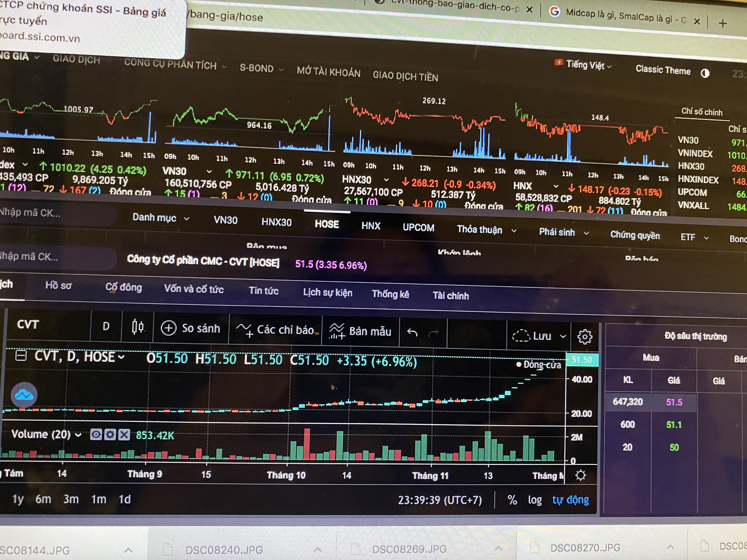This screenshot has width=747, height=560.
Task: Toggle tự động auto scale
Action: click(x=570, y=500)
